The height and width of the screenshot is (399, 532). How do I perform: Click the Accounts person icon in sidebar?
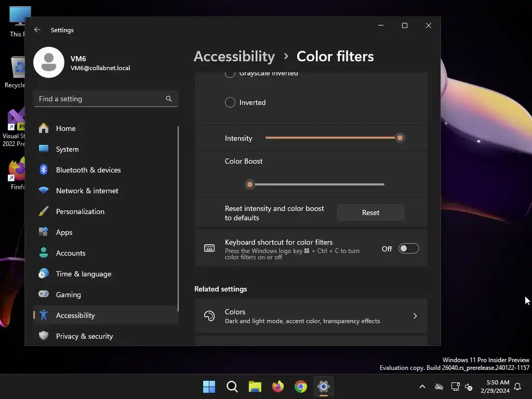pyautogui.click(x=44, y=253)
